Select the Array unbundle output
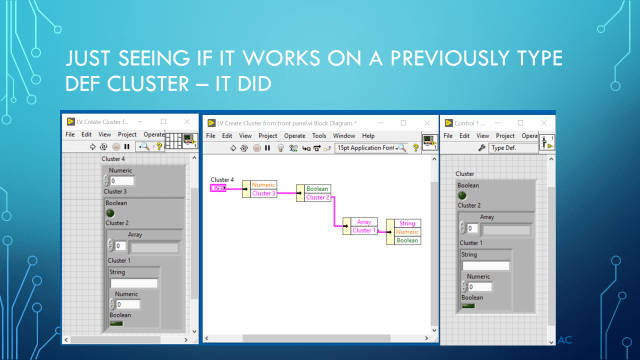 pos(364,222)
